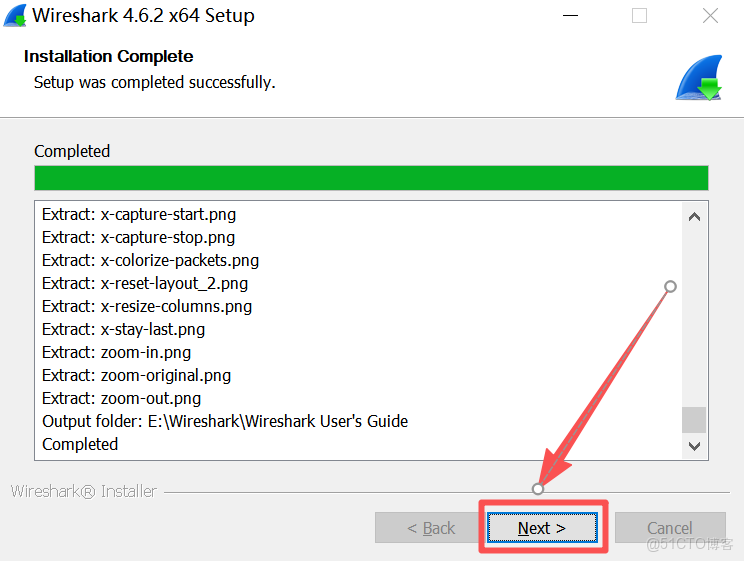Select the zoom-original.png log line

[136, 375]
